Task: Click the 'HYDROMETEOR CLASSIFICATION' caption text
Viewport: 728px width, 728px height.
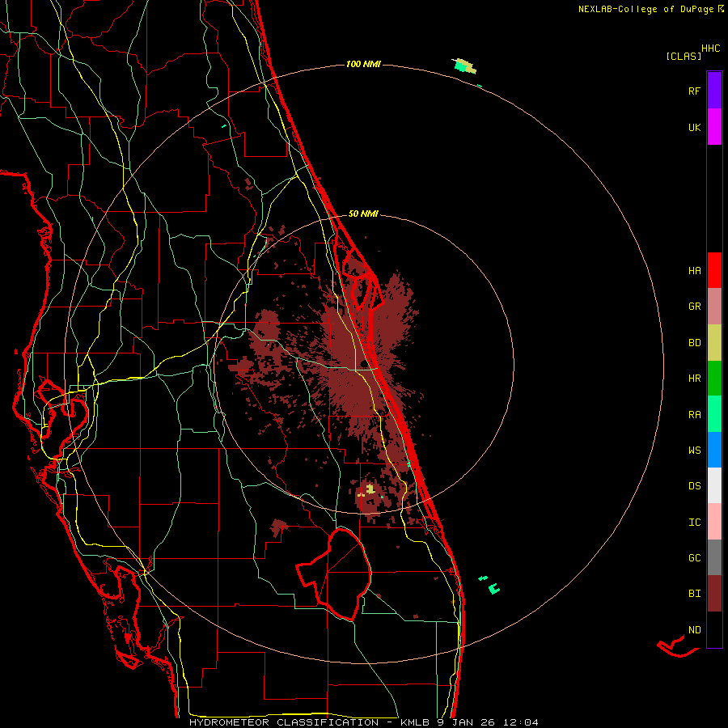Action: tap(284, 722)
